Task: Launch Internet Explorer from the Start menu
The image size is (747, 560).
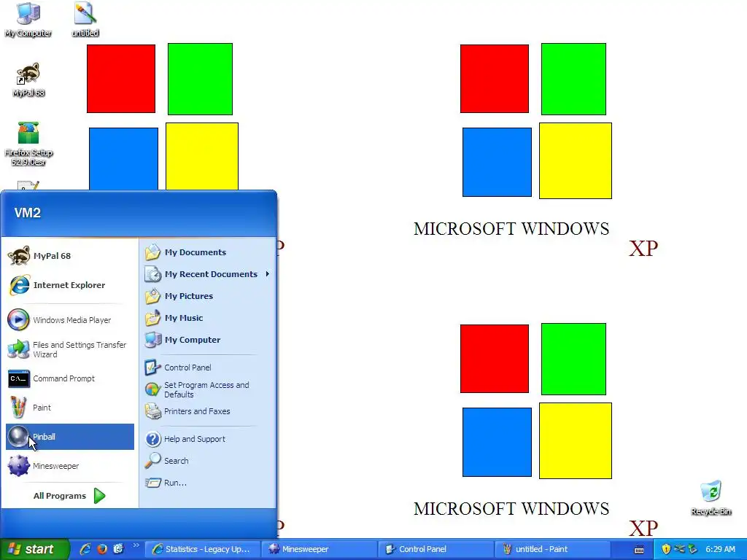Action: point(70,285)
